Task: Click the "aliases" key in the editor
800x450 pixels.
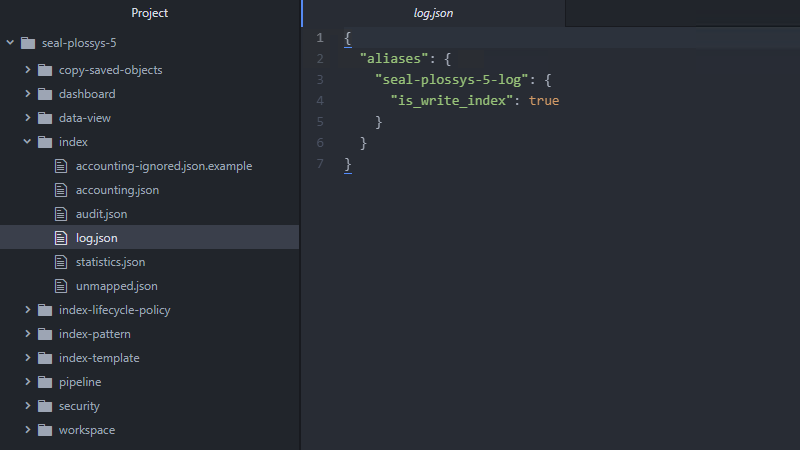Action: (394, 59)
